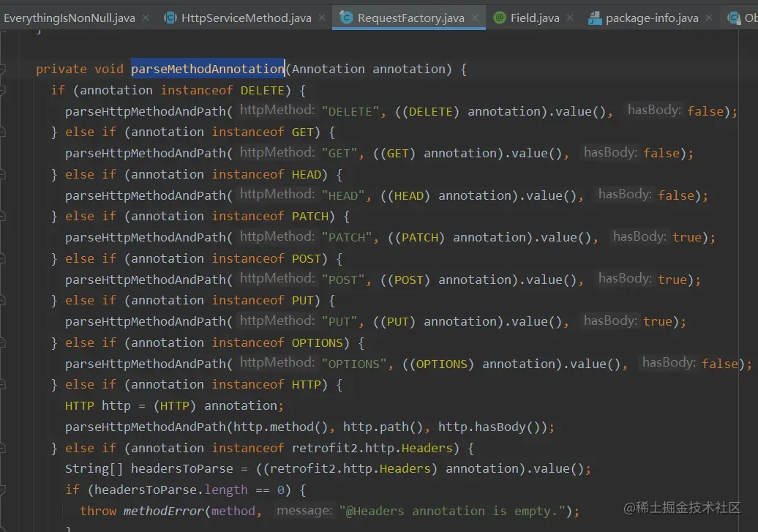This screenshot has width=758, height=532.
Task: Close the Field.java tab
Action: [x=570, y=18]
